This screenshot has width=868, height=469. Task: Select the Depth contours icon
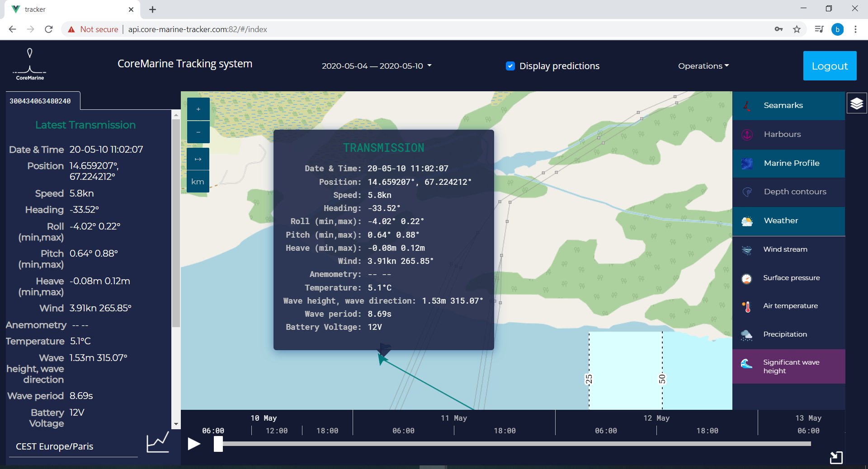click(747, 192)
